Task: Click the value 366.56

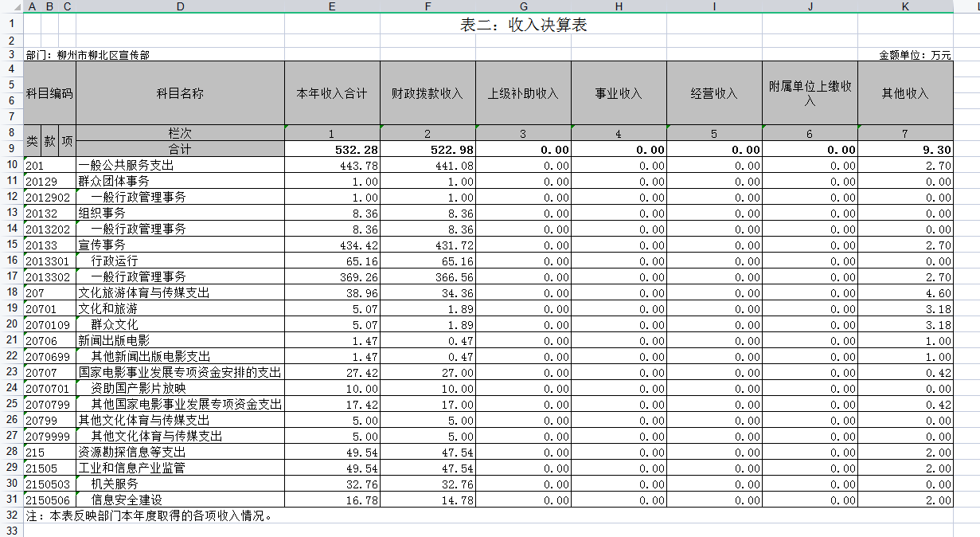Action: coord(428,276)
